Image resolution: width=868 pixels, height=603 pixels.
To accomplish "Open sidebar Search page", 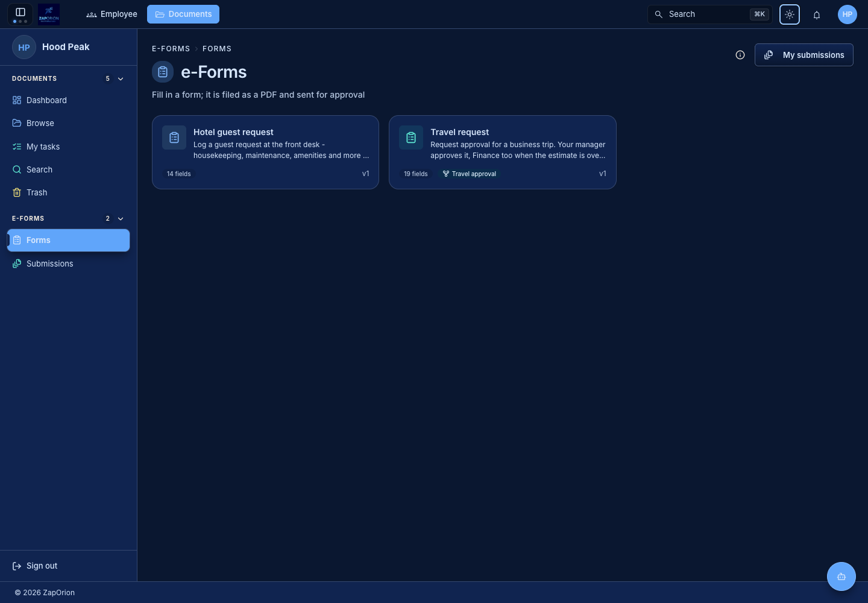I will pyautogui.click(x=69, y=169).
